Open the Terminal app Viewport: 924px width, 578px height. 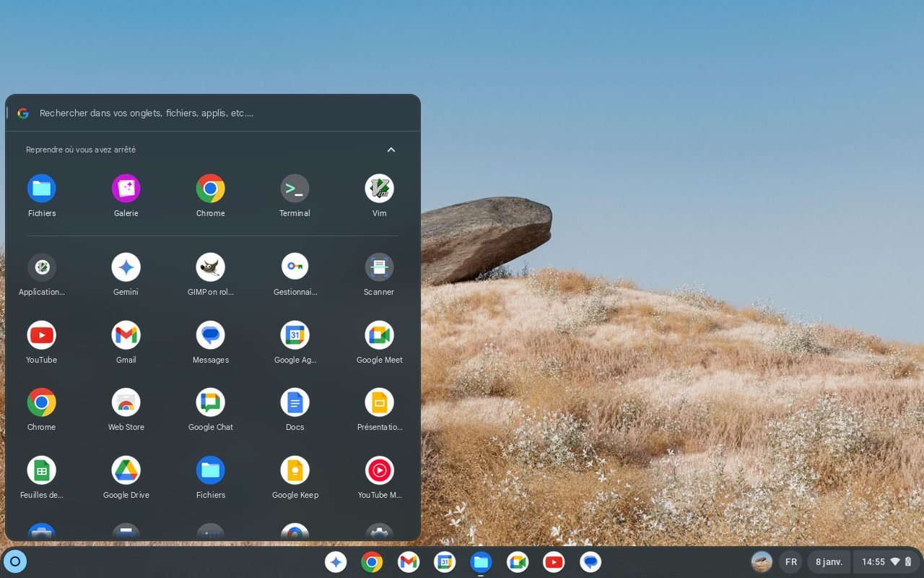pos(295,189)
